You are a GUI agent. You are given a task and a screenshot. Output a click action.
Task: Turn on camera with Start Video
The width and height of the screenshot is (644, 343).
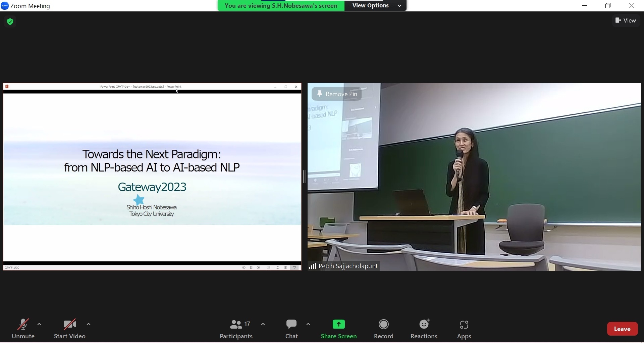pos(70,329)
